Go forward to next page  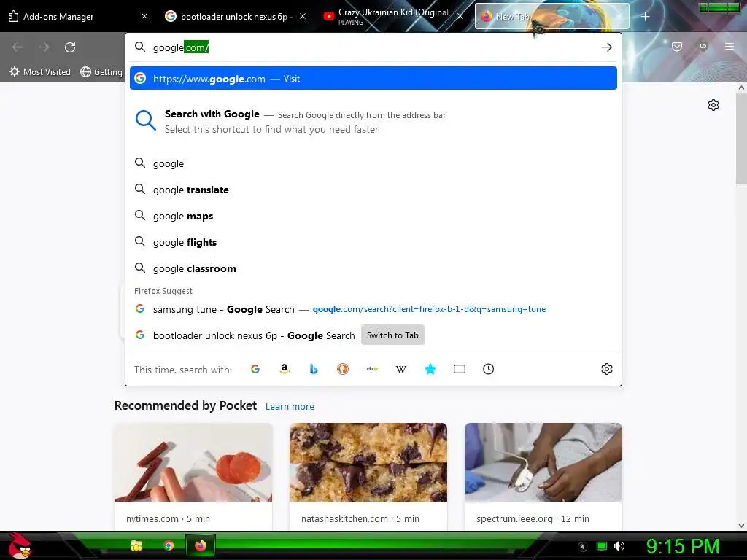[44, 47]
